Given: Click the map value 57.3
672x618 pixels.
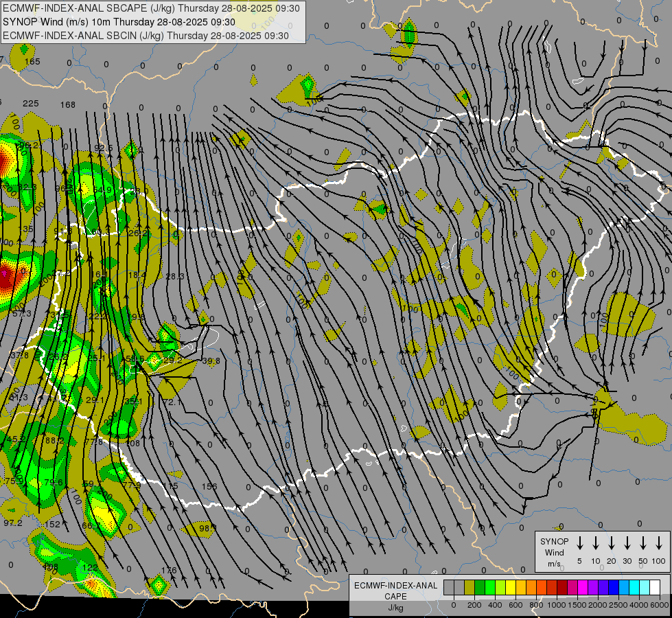Looking at the screenshot, I should [22, 314].
